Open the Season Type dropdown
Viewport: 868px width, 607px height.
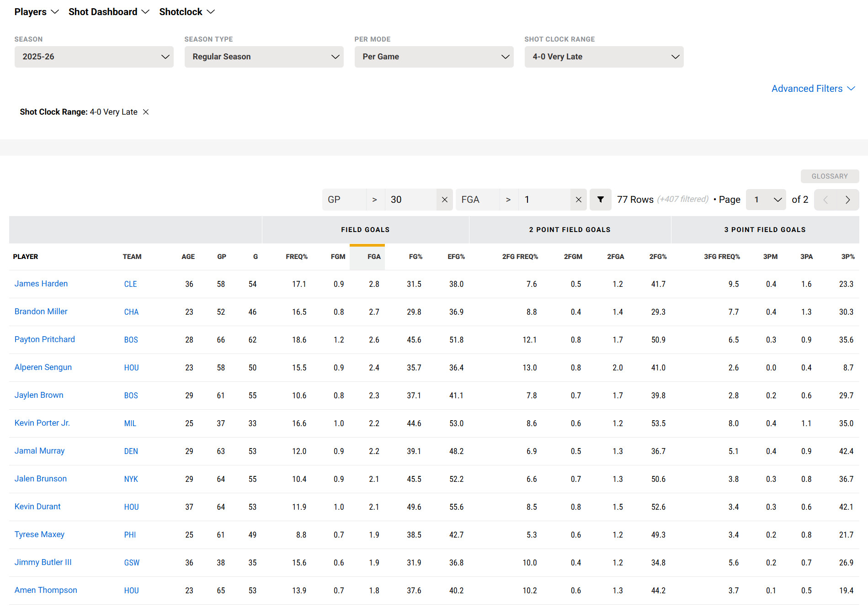click(x=264, y=57)
